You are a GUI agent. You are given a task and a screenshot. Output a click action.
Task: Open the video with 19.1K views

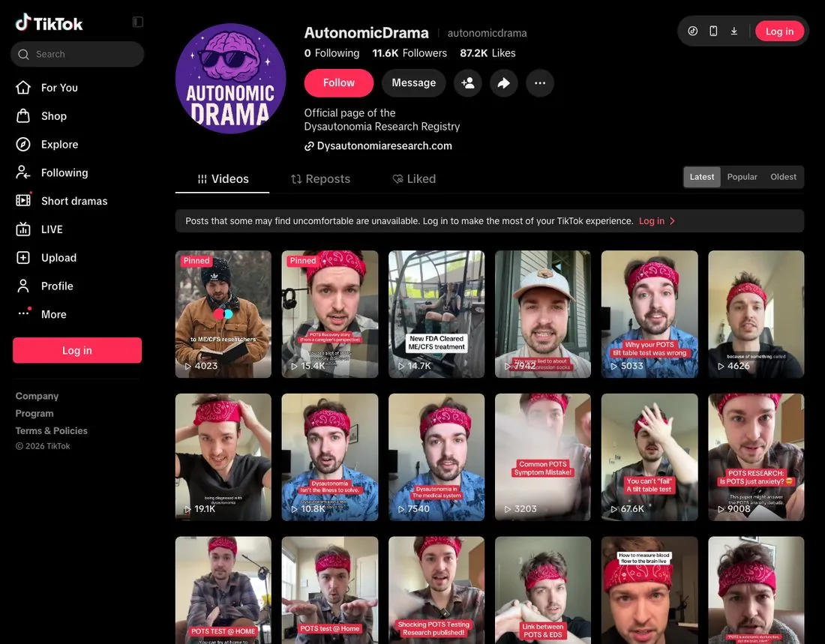point(223,457)
